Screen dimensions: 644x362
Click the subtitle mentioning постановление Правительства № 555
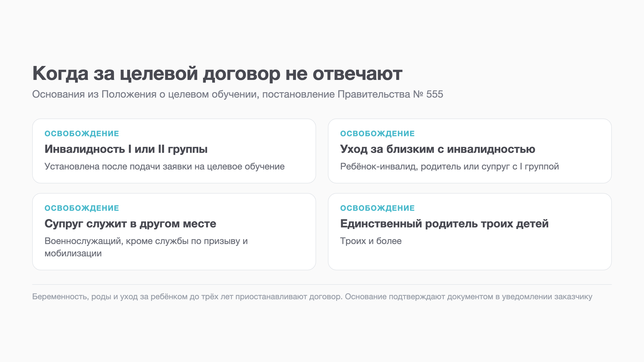pos(237,94)
